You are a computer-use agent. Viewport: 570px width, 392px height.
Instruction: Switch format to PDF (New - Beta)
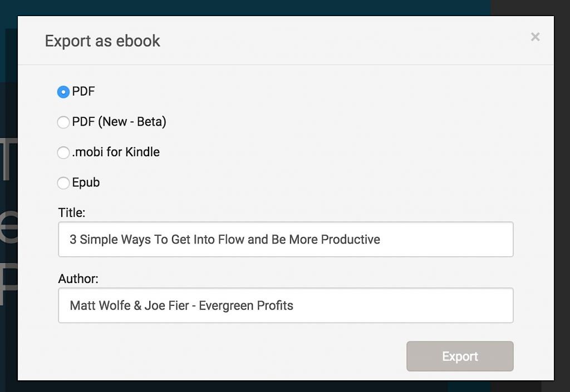tap(63, 122)
